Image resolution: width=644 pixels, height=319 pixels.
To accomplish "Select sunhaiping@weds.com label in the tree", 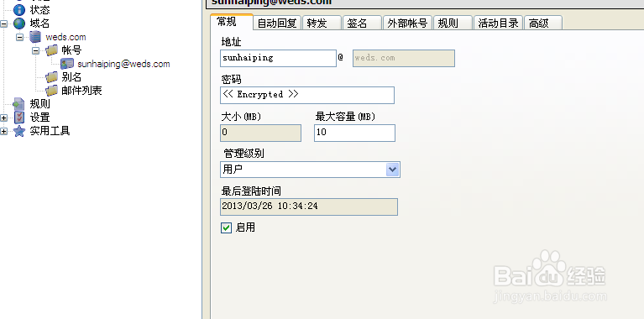I will [x=123, y=64].
